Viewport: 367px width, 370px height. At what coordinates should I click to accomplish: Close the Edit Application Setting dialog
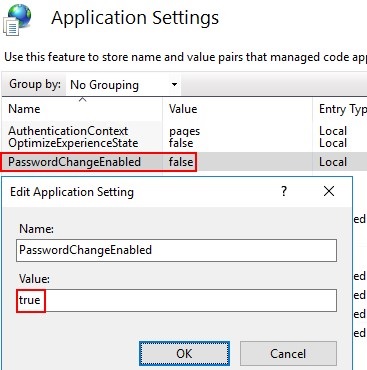[x=329, y=191]
